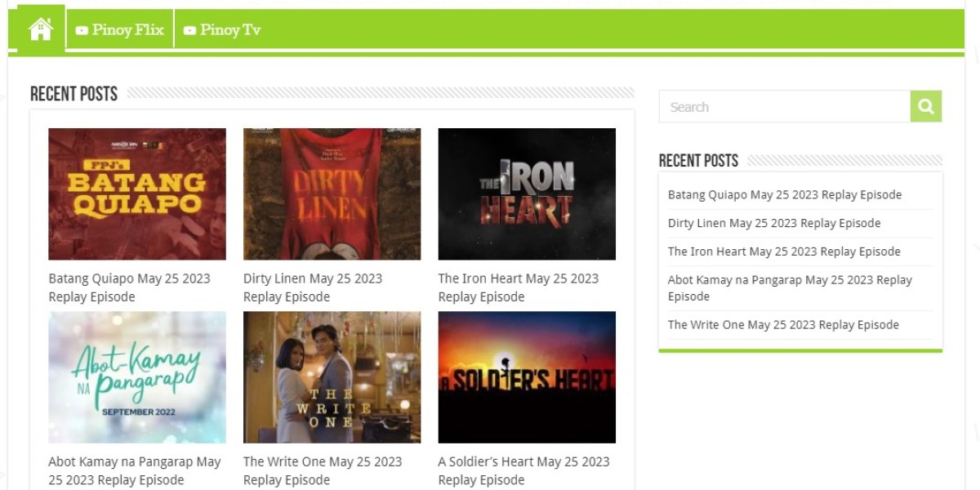Open Batang Quiapo title link under its poster
The width and height of the screenshot is (980, 490).
pos(130,287)
